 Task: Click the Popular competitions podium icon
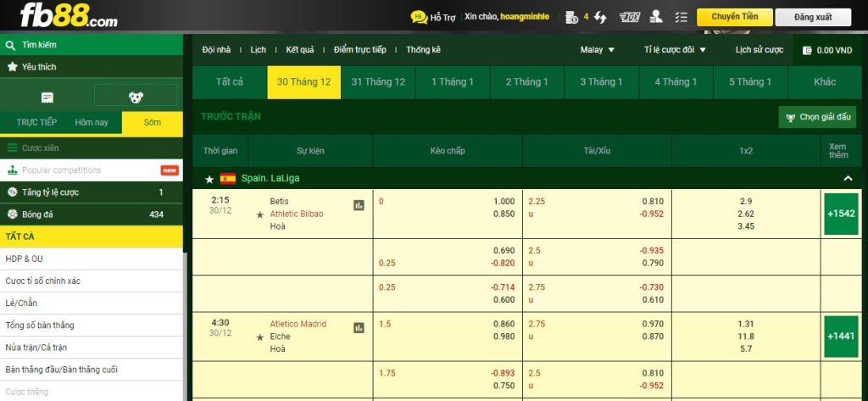pos(12,170)
